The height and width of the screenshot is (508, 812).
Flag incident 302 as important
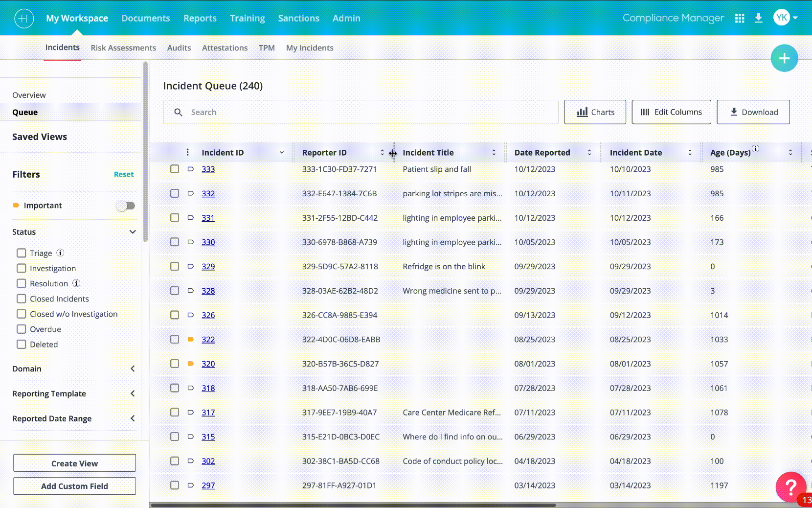(191, 461)
